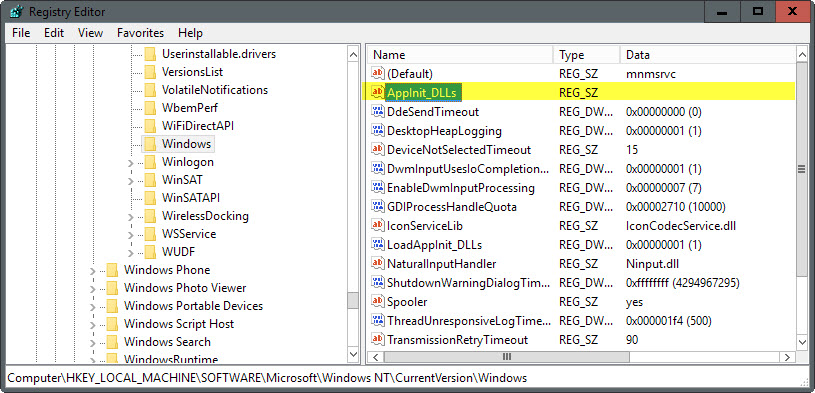Select the Windows key in the tree
This screenshot has width=815, height=393.
click(x=186, y=144)
